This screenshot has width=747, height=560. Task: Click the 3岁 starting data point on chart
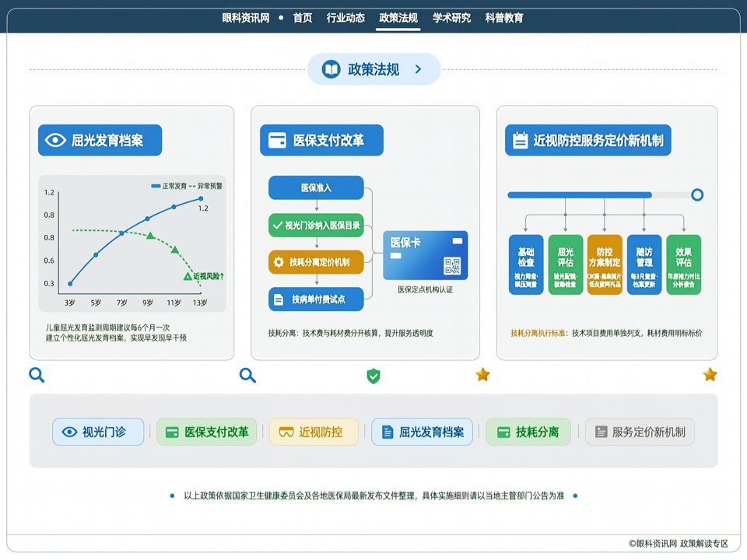click(x=70, y=284)
